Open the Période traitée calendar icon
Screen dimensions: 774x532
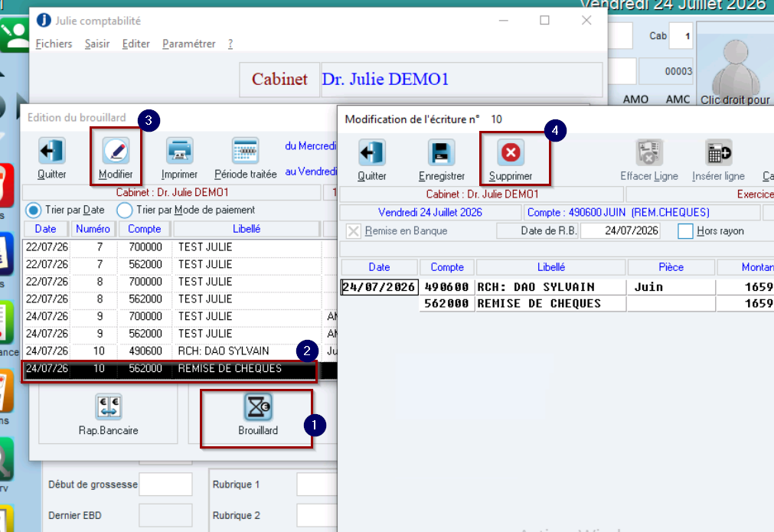(245, 151)
